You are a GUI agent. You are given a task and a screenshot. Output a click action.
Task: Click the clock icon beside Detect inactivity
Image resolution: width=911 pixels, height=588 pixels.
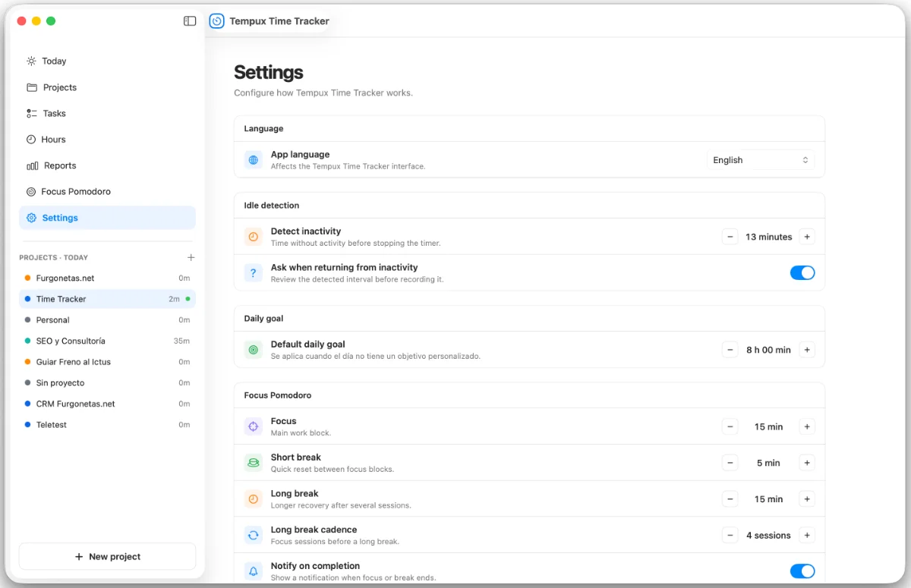coord(254,237)
